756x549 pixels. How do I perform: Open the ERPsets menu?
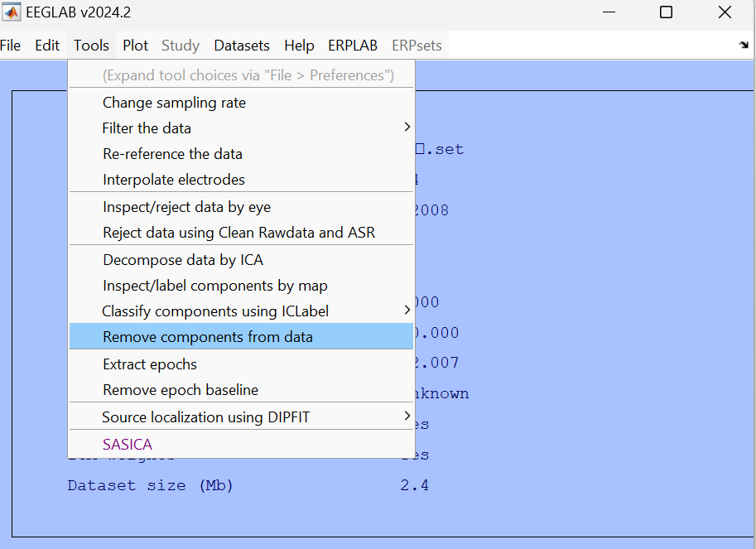coord(417,46)
